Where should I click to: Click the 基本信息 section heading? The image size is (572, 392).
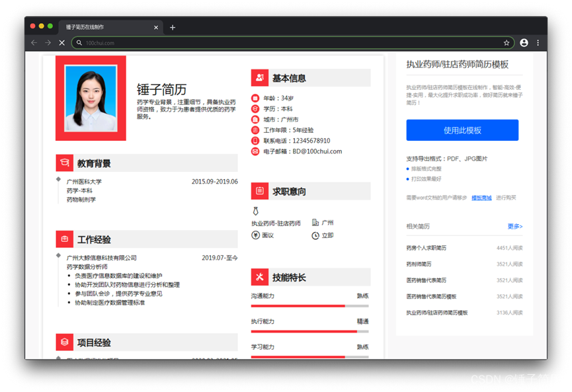[289, 78]
